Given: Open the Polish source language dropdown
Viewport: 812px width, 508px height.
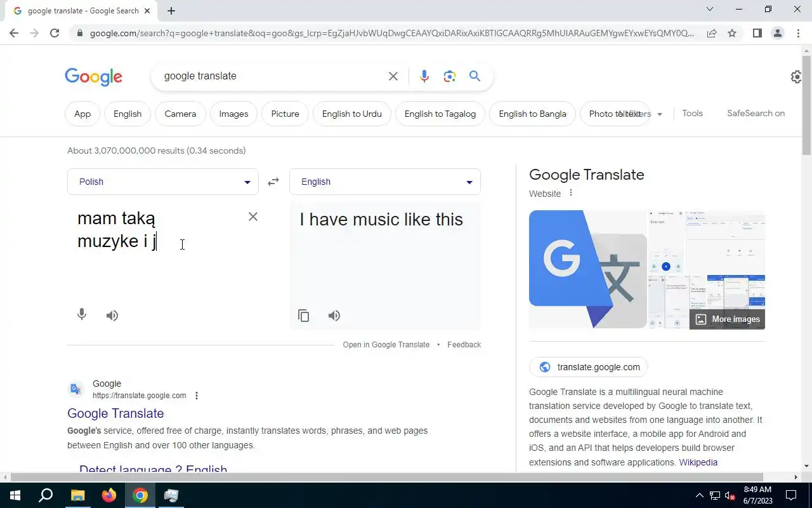Looking at the screenshot, I should pos(163,182).
